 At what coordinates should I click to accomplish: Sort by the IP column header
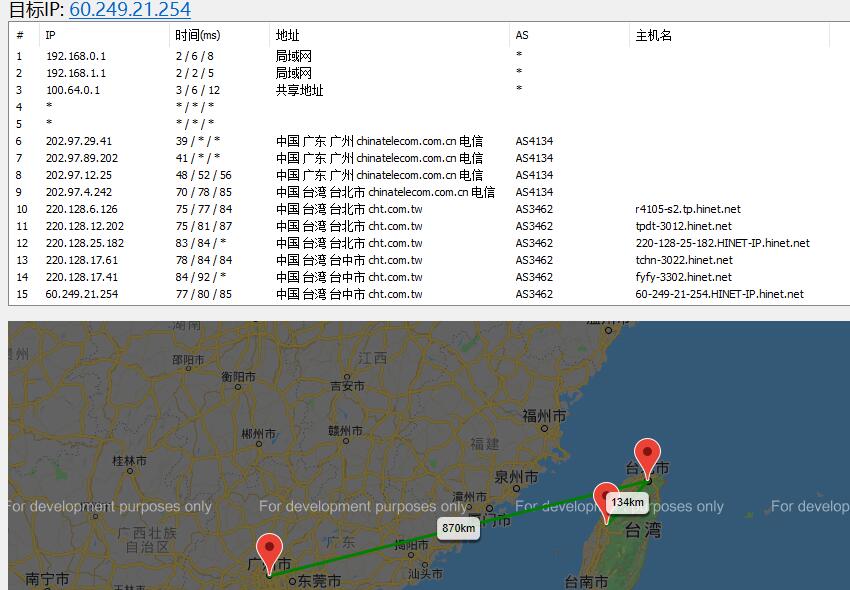[50, 35]
